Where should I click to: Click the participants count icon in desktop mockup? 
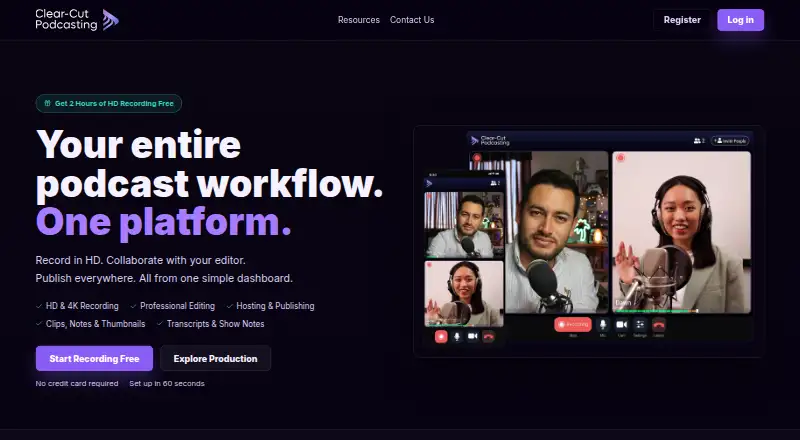coord(699,140)
